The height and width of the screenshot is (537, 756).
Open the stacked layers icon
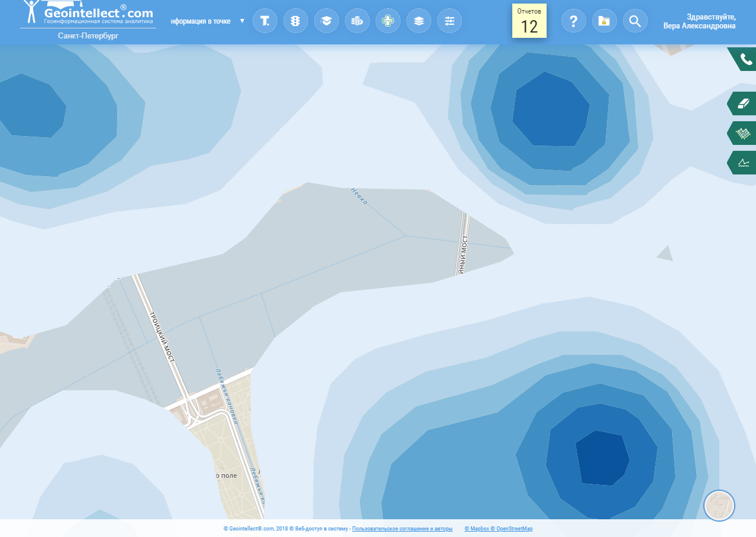(x=419, y=21)
